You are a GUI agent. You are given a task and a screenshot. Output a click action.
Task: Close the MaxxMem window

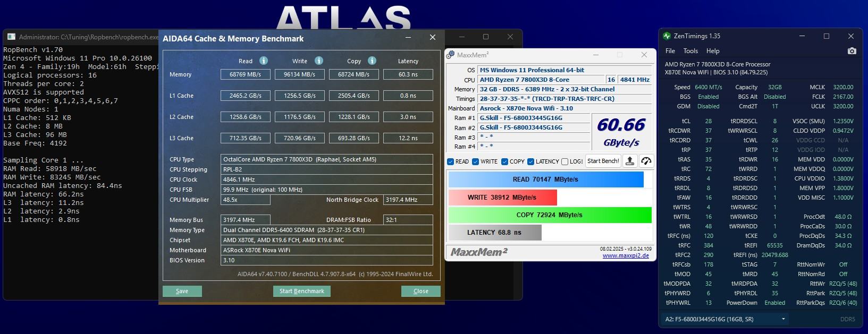644,55
